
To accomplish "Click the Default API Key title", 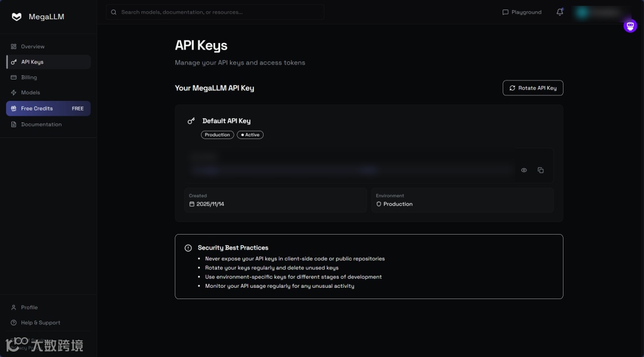I will click(227, 121).
